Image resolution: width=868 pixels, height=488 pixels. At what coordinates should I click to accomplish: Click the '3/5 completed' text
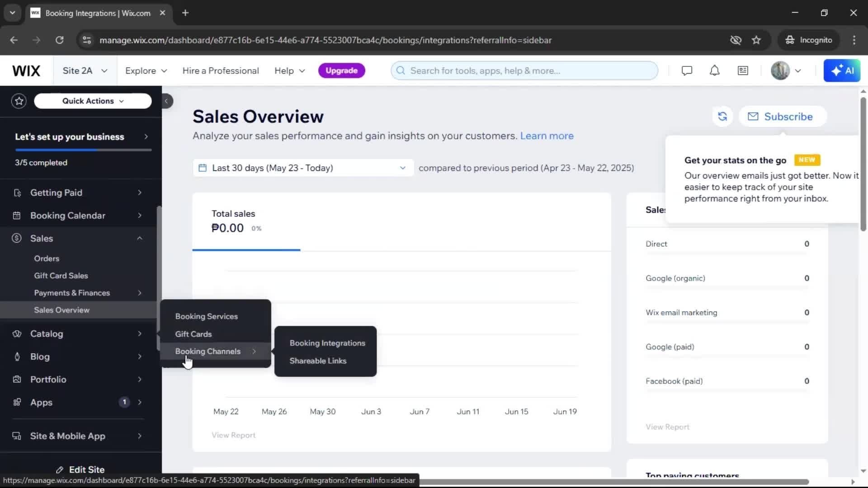[x=41, y=163]
